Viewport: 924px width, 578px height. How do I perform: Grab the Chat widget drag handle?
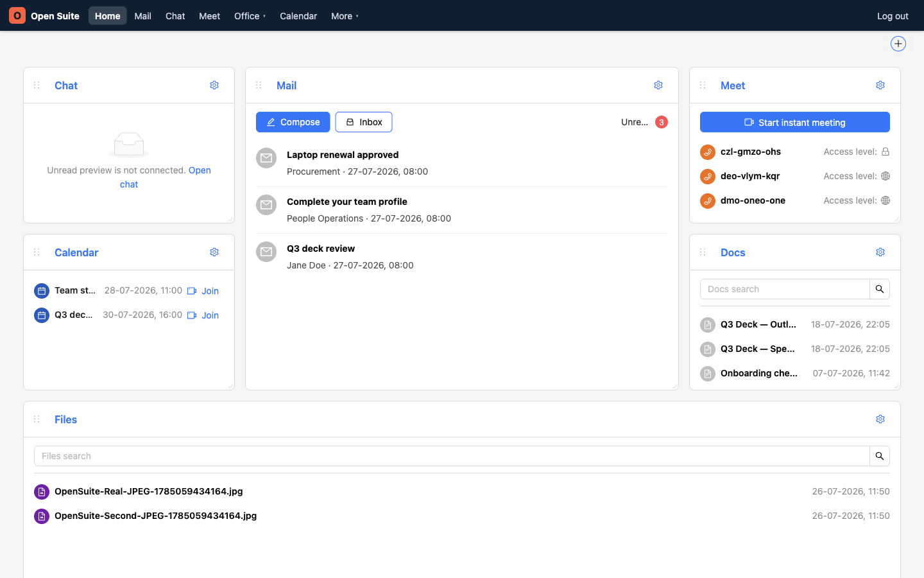[37, 85]
